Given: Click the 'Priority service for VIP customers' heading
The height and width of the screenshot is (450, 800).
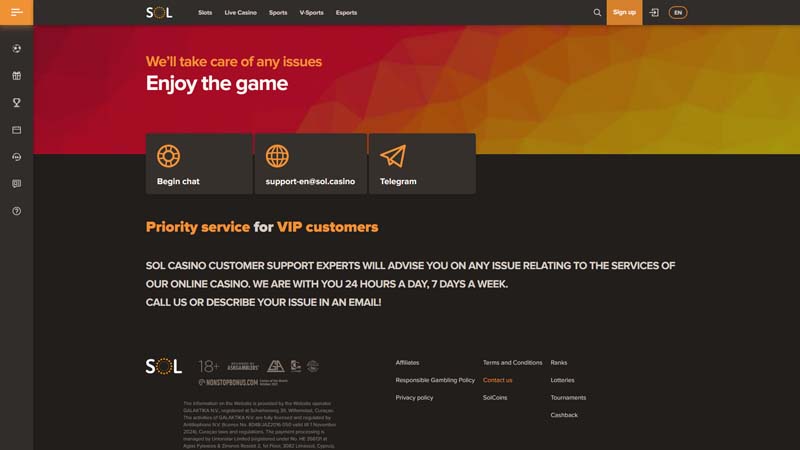Looking at the screenshot, I should [x=262, y=227].
